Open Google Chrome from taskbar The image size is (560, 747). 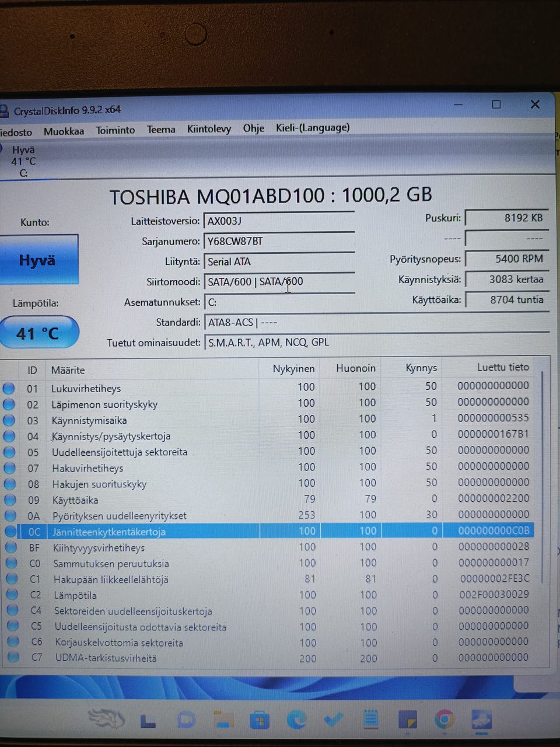click(x=444, y=720)
